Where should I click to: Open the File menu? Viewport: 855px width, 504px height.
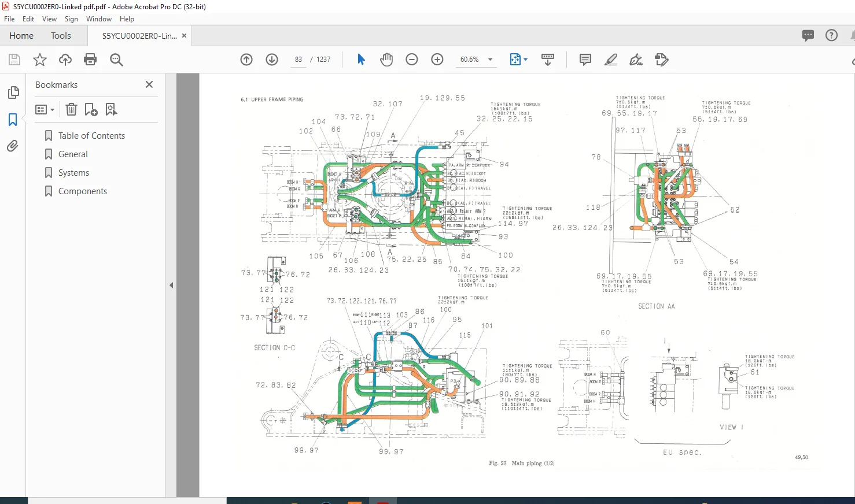[x=9, y=19]
